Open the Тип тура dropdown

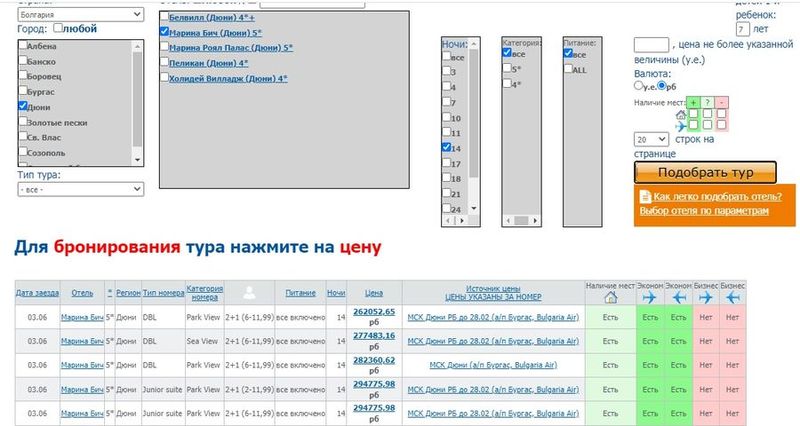[x=81, y=189]
